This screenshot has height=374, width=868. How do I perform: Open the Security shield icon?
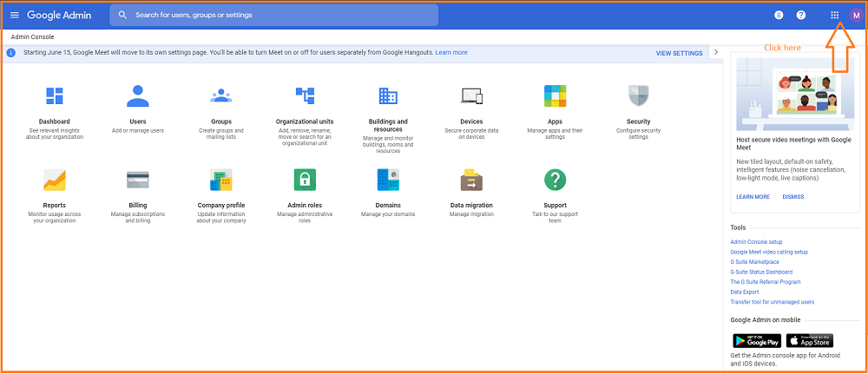(638, 95)
